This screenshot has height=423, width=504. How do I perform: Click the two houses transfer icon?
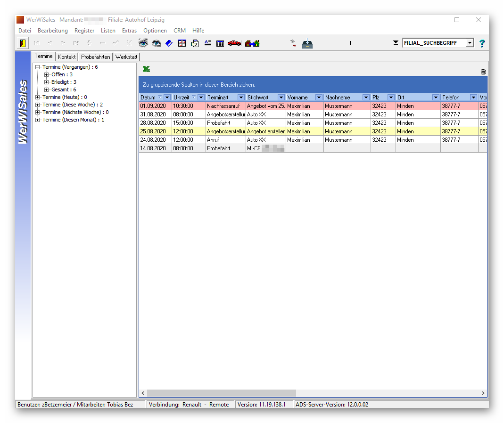252,43
